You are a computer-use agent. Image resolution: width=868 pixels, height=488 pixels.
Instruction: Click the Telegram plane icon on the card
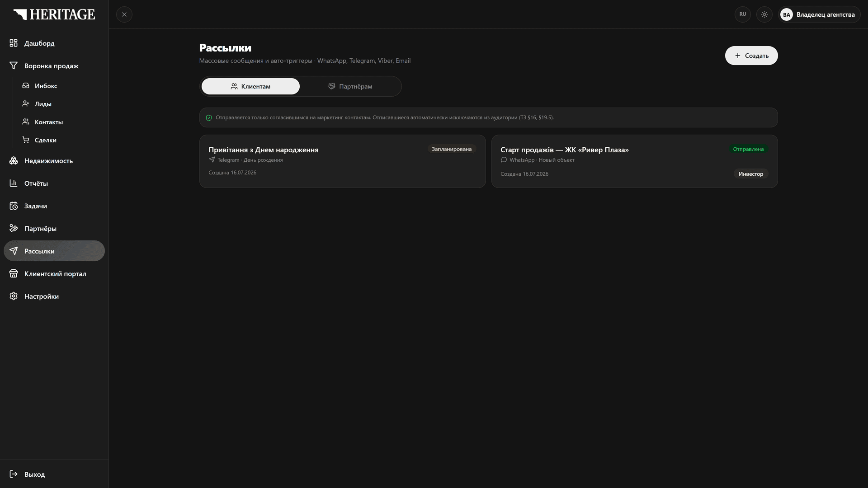212,160
